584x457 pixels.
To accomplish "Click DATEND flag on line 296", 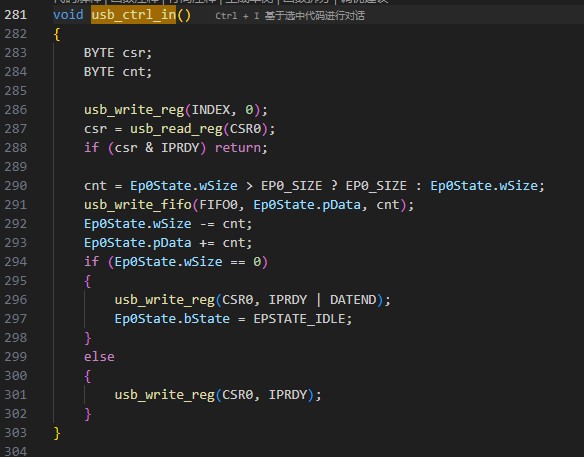I will pyautogui.click(x=353, y=300).
